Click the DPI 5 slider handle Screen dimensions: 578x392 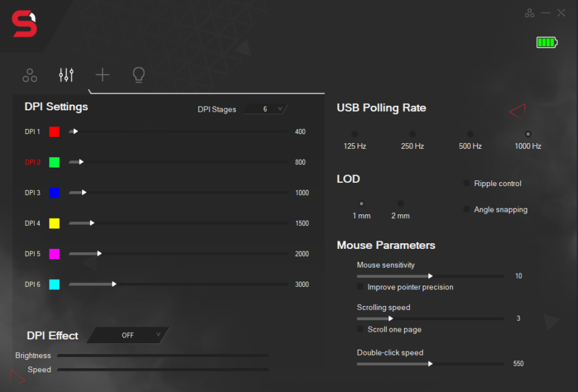pos(100,253)
